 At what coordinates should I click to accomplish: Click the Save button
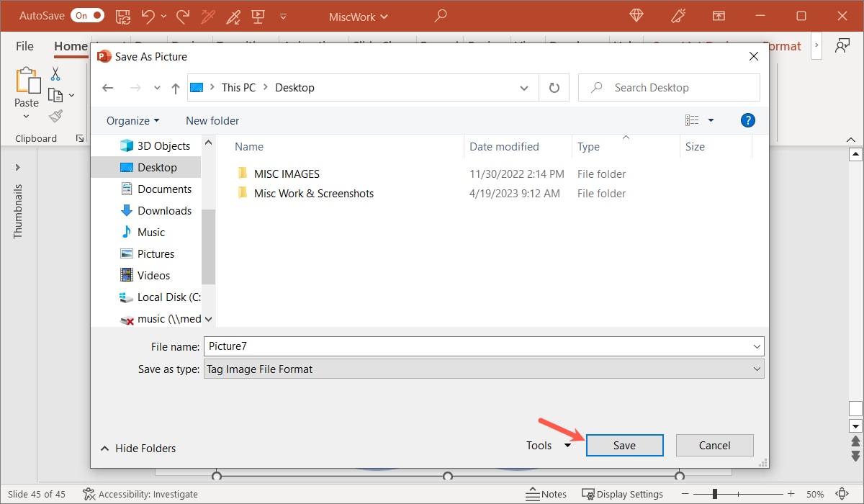624,445
